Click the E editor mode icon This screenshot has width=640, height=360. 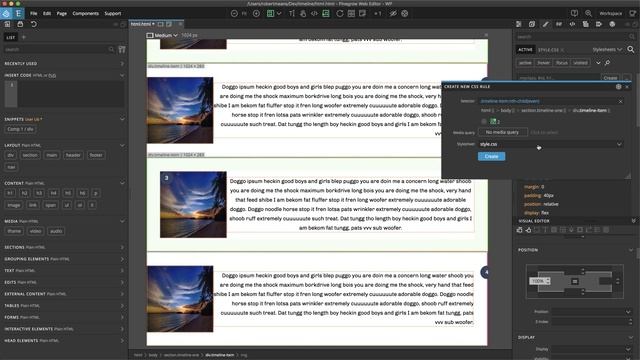point(18,13)
